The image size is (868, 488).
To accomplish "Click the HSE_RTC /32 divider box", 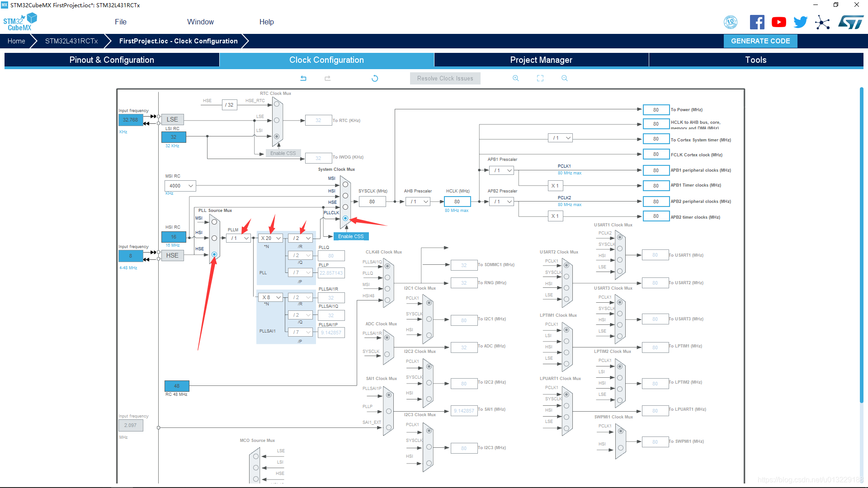I will click(230, 105).
